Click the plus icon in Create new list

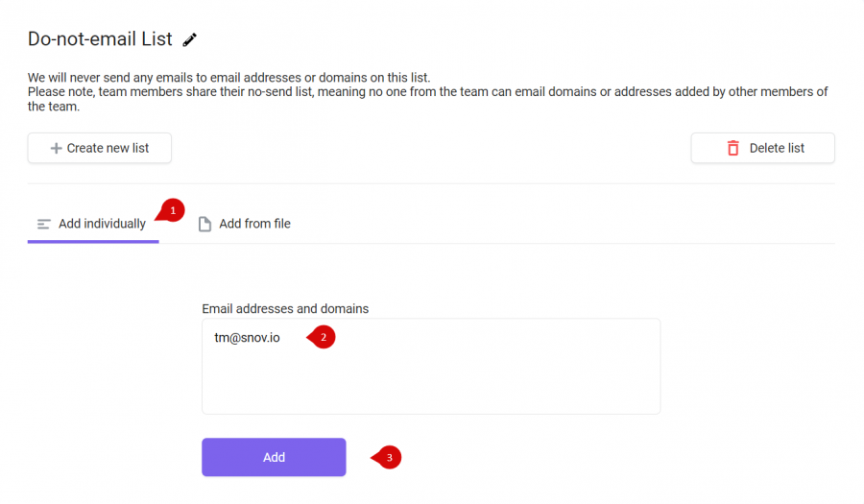(56, 148)
